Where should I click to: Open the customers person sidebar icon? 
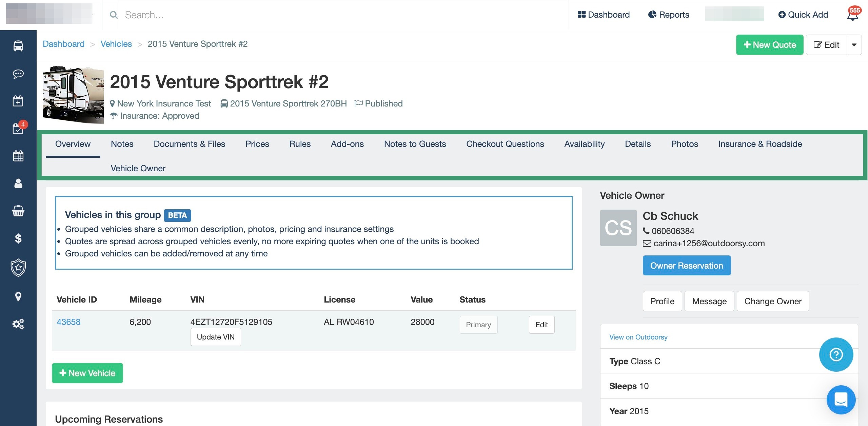pos(18,183)
